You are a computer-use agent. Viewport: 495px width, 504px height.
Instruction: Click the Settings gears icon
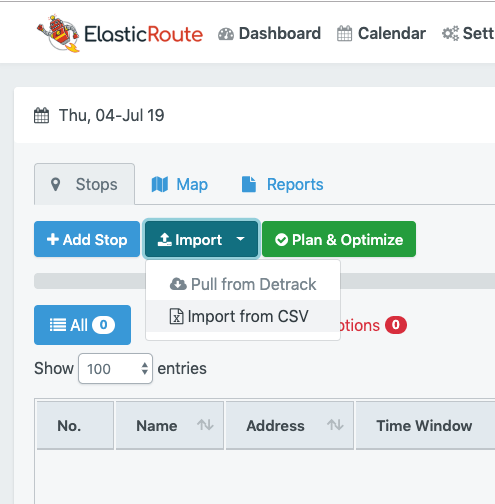pos(450,34)
